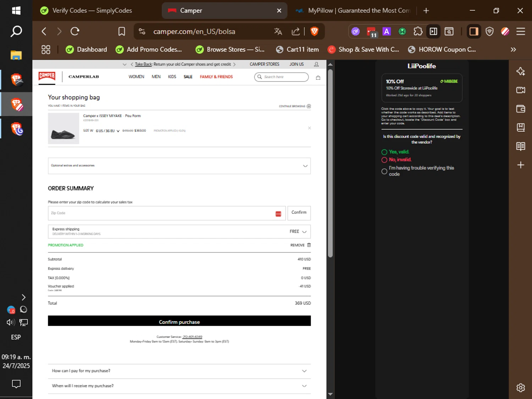Click the page vertical scrollbar
Screen dimensions: 532x399
coord(330,163)
